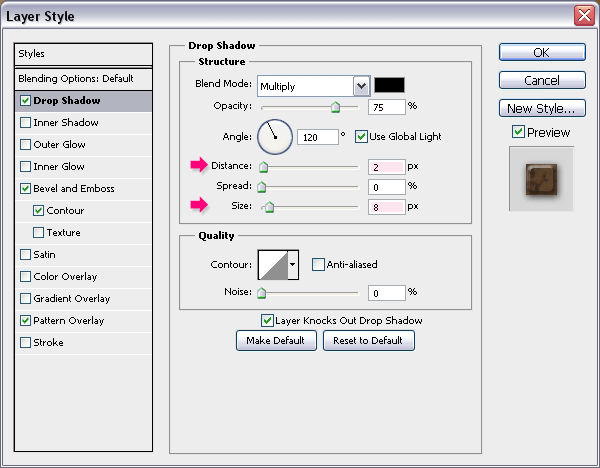The image size is (600, 468).
Task: Click the Opacity slider handle
Action: pos(335,107)
